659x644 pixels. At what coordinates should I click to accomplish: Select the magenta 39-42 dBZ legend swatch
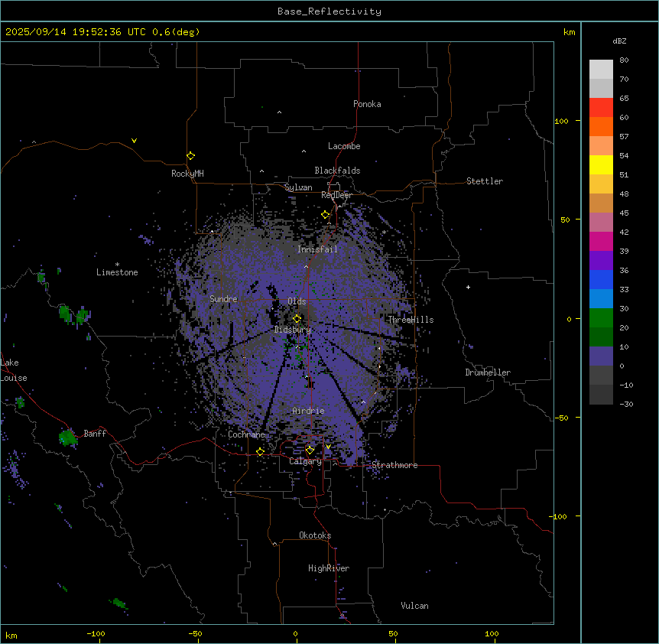601,241
